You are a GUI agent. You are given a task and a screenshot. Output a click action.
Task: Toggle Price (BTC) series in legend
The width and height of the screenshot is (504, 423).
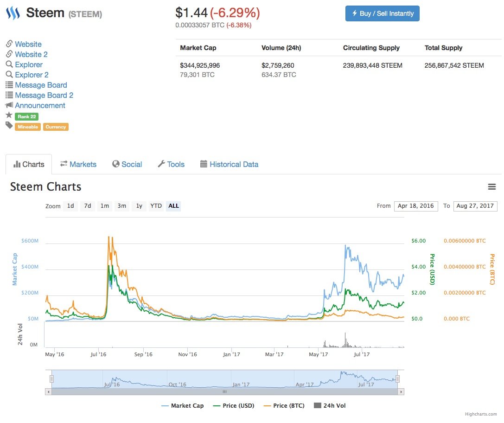point(284,406)
